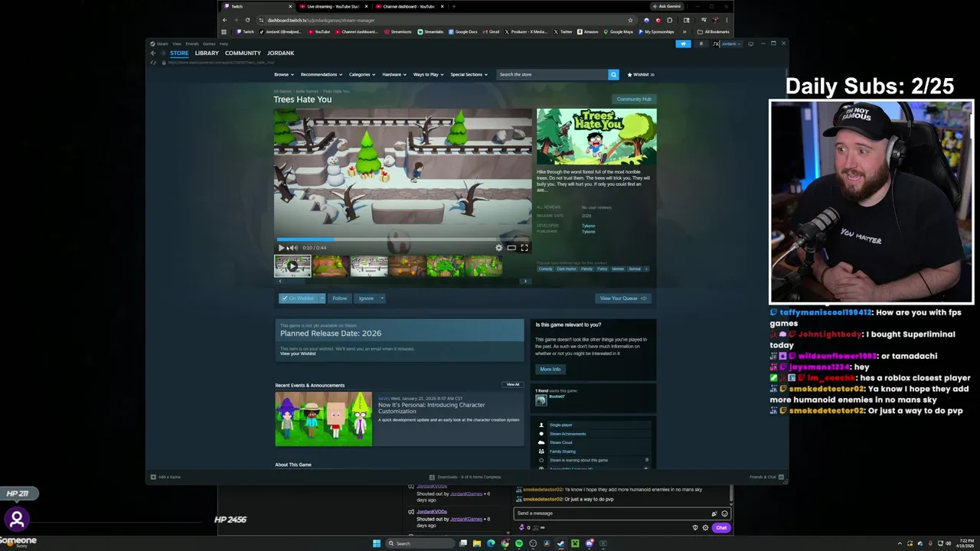Open Steam Big Picture mode icon
980x551 pixels.
point(751,44)
